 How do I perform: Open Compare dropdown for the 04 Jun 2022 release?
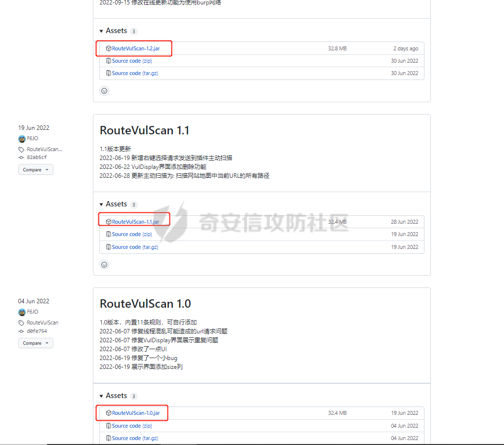point(36,343)
